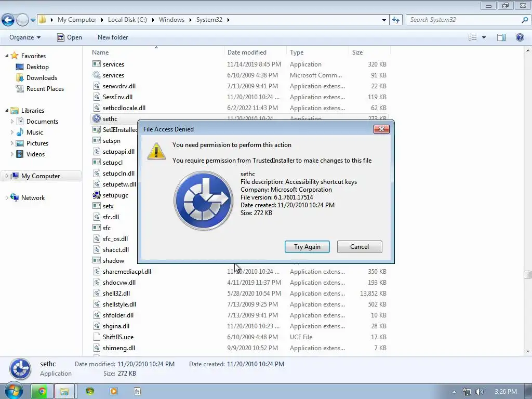Image resolution: width=532 pixels, height=399 pixels.
Task: Cancel the File Access Denied dialog
Action: pyautogui.click(x=360, y=247)
